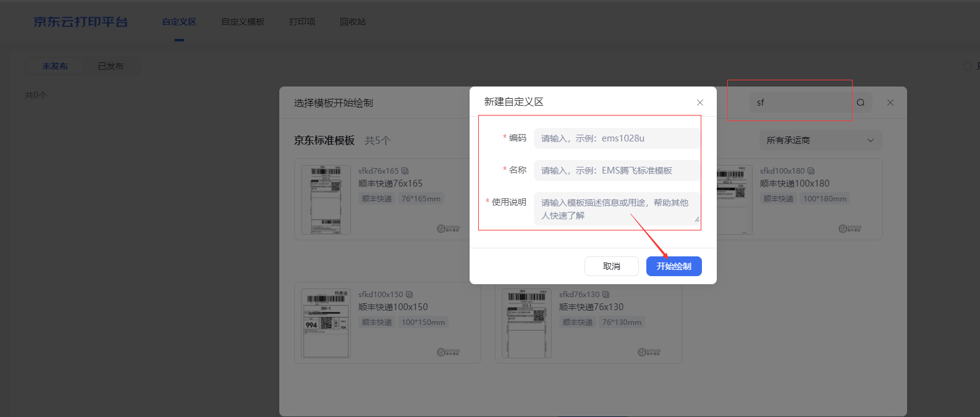Close the 新建自定义区 dialog
Viewport: 980px width, 417px height.
(x=700, y=103)
